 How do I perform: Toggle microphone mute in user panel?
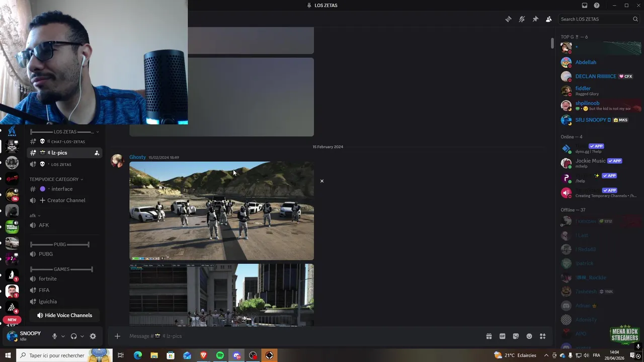coord(55,336)
